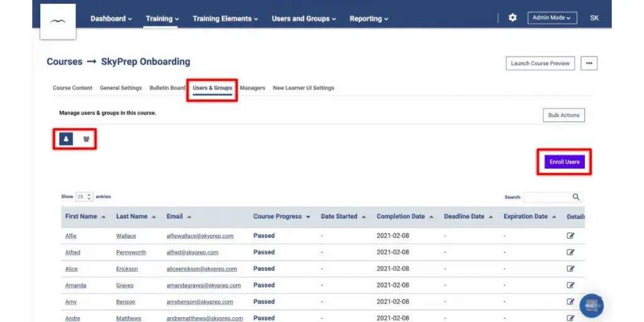Sort by Email column

[x=179, y=216]
